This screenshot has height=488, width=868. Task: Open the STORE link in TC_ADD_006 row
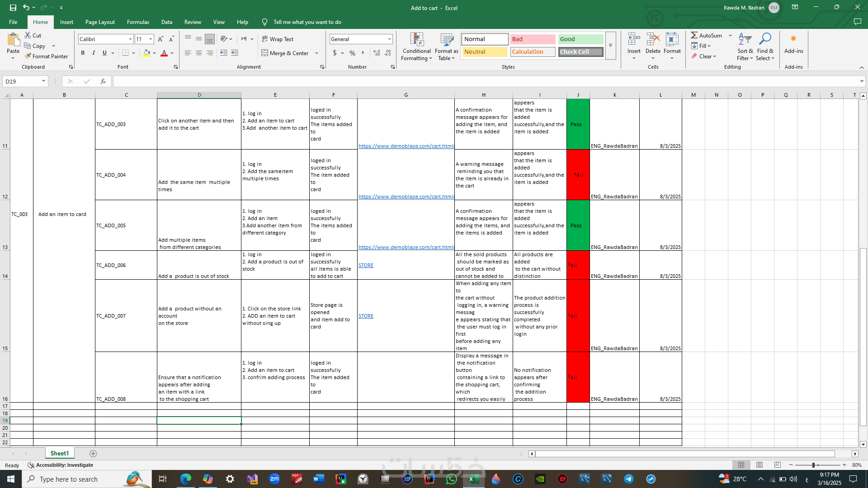[366, 266]
